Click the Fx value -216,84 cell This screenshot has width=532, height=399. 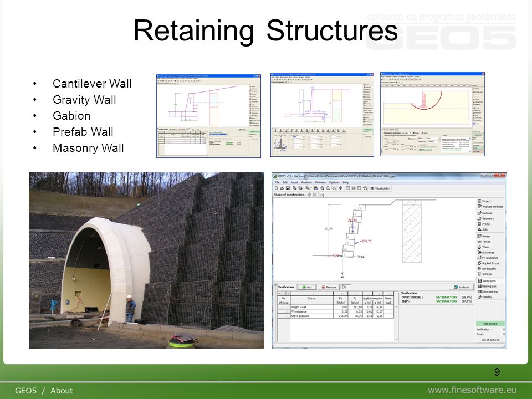point(341,316)
